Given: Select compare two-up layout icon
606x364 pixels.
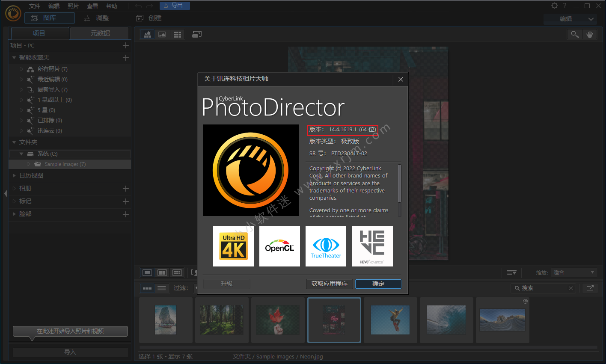Looking at the screenshot, I should tap(162, 272).
